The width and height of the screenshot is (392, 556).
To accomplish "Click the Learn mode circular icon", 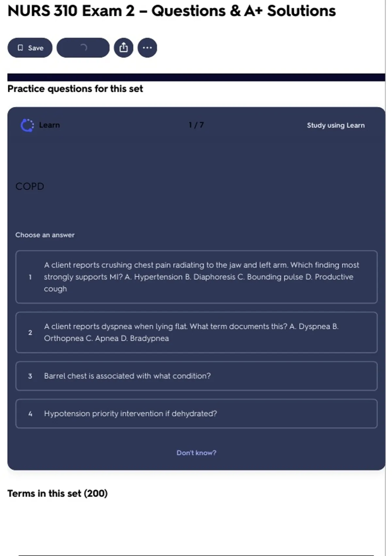I will tap(27, 125).
